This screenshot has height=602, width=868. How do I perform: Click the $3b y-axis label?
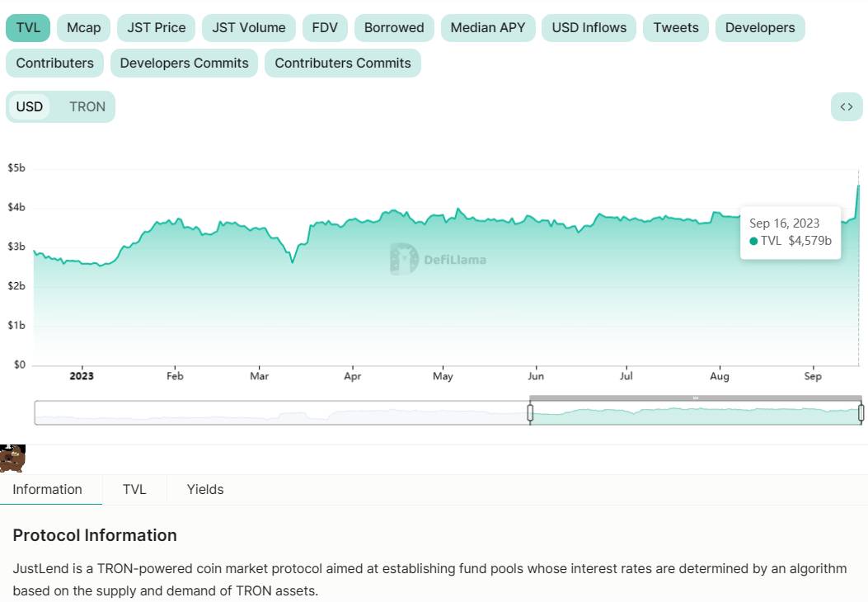(16, 247)
